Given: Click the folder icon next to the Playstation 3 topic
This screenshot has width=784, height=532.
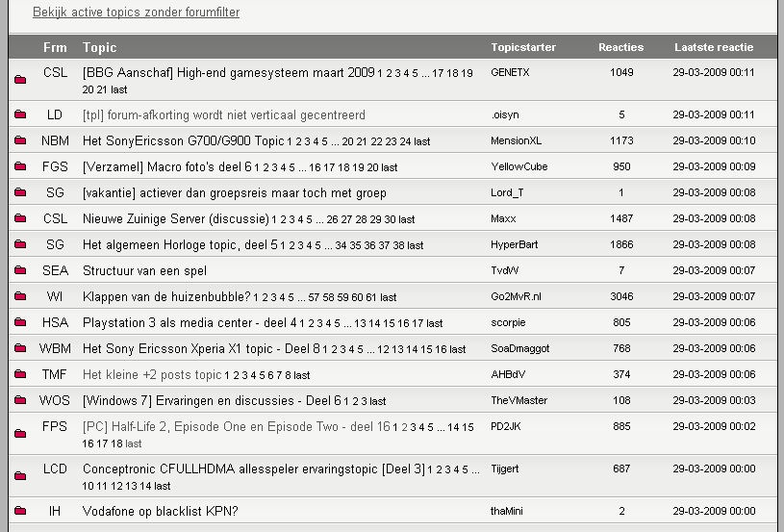Looking at the screenshot, I should [x=19, y=323].
